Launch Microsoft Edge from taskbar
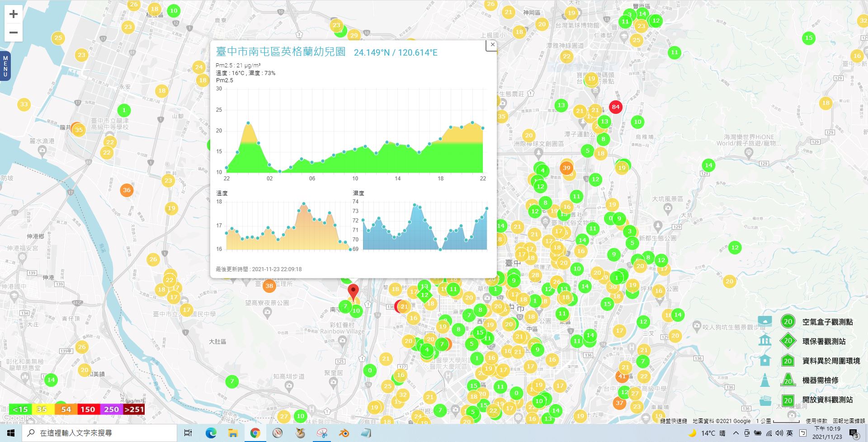The height and width of the screenshot is (442, 868). pos(211,433)
